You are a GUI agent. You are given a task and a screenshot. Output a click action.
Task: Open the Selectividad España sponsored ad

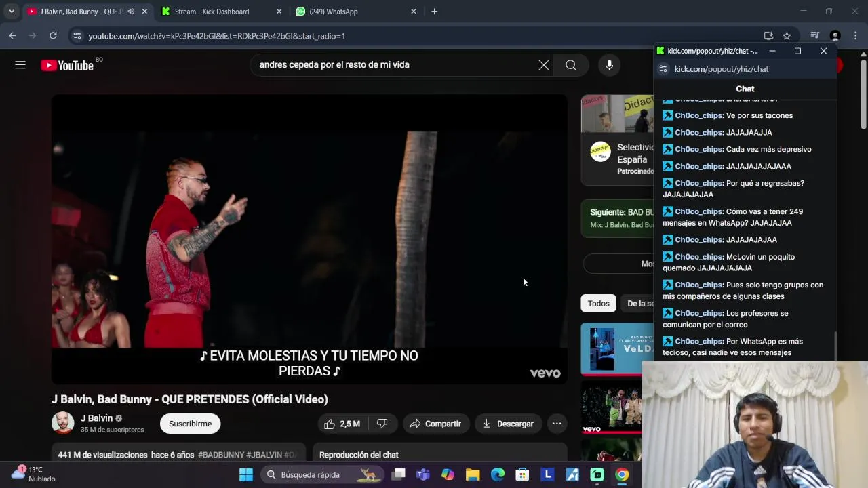[x=617, y=140]
